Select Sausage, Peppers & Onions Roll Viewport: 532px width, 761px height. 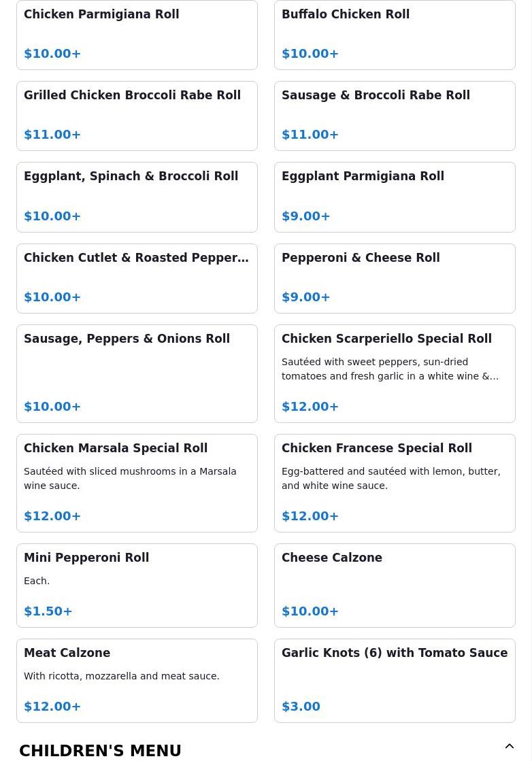(137, 373)
